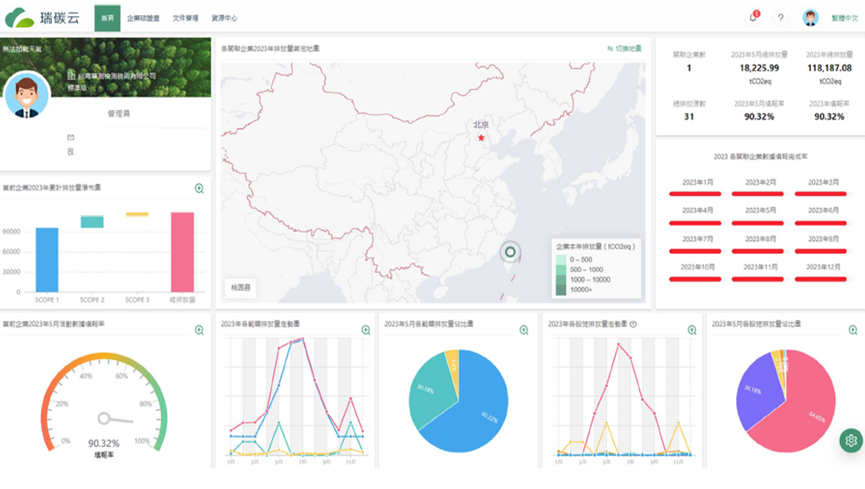Viewport: 865px width, 489px height.
Task: Zoom the 2023 facility emissions trend chart
Action: pyautogui.click(x=692, y=330)
